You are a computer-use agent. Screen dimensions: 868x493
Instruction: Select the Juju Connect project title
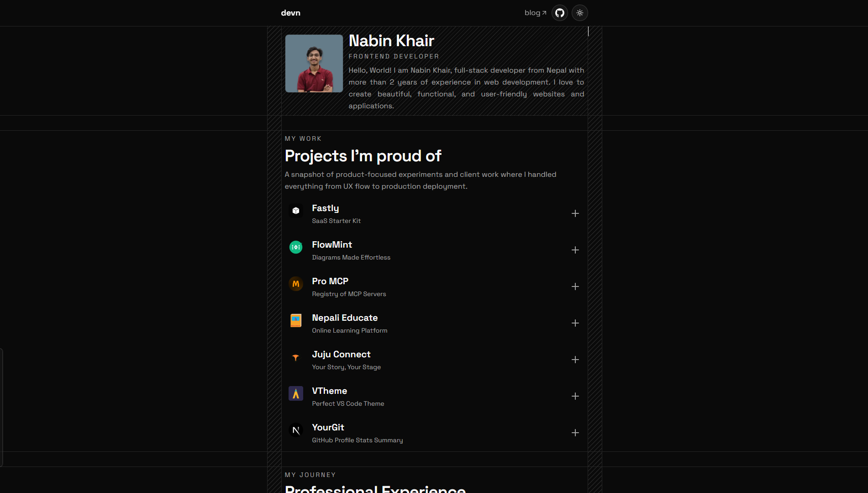tap(341, 354)
